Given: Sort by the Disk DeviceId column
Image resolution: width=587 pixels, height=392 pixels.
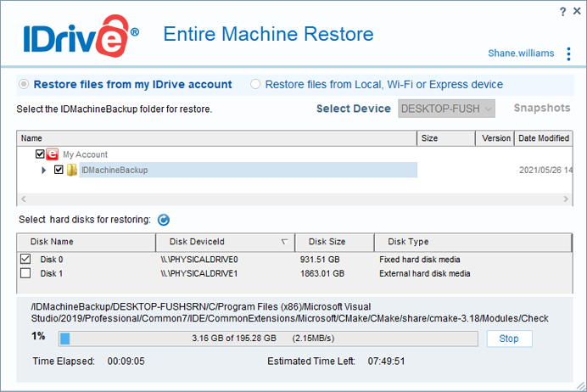Looking at the screenshot, I should pos(226,242).
